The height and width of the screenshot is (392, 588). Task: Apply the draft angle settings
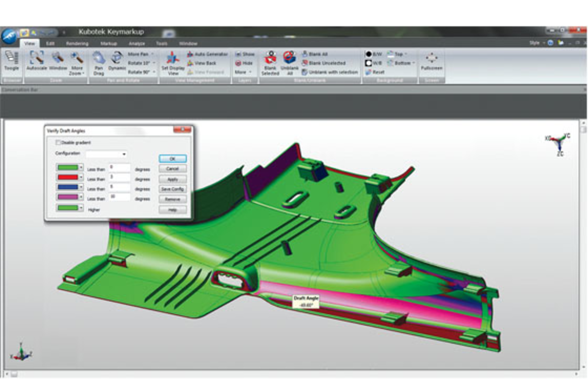172,179
